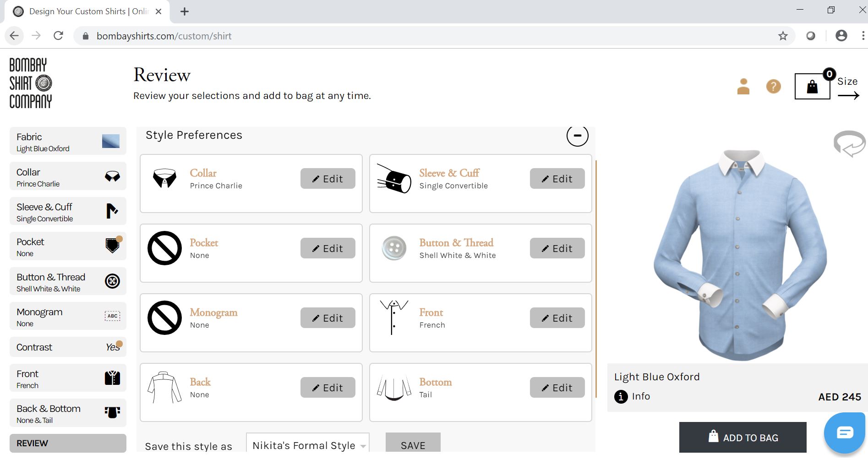Viewport: 868px width, 460px height.
Task: Rotate shirt preview with the flip arrow
Action: coord(849,143)
